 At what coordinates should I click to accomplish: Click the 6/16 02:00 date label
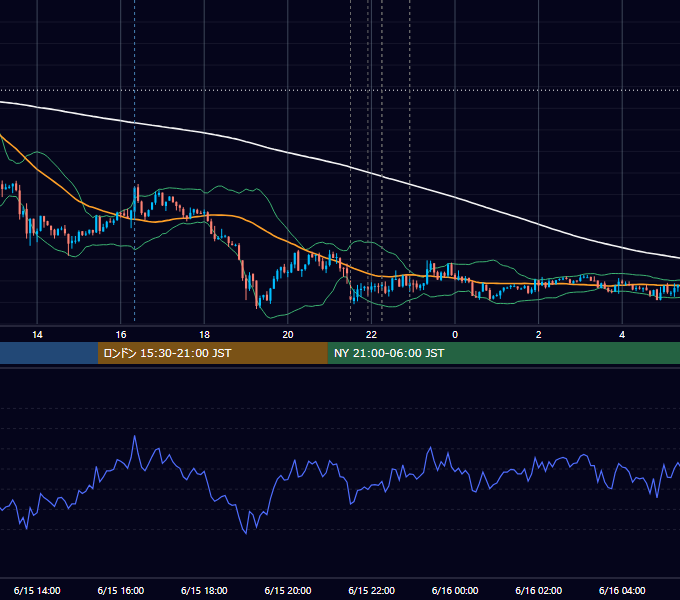(539, 590)
